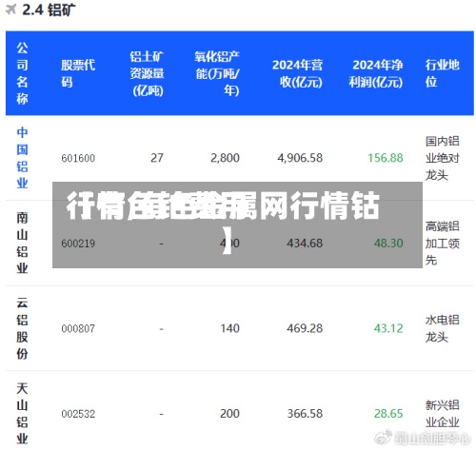
Task: Click revenue value 366.58
Action: point(305,414)
